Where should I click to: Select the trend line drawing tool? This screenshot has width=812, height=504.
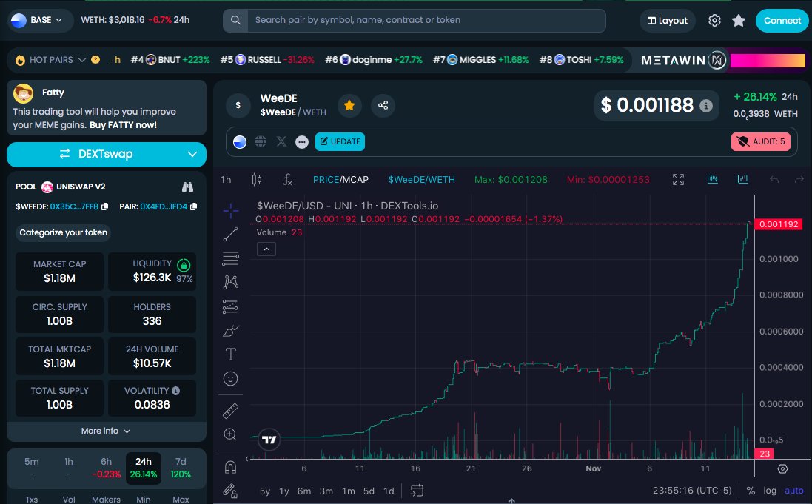point(230,234)
